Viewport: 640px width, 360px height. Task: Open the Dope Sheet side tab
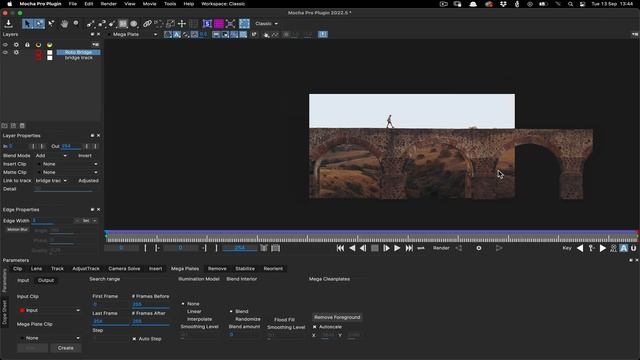(x=4, y=312)
